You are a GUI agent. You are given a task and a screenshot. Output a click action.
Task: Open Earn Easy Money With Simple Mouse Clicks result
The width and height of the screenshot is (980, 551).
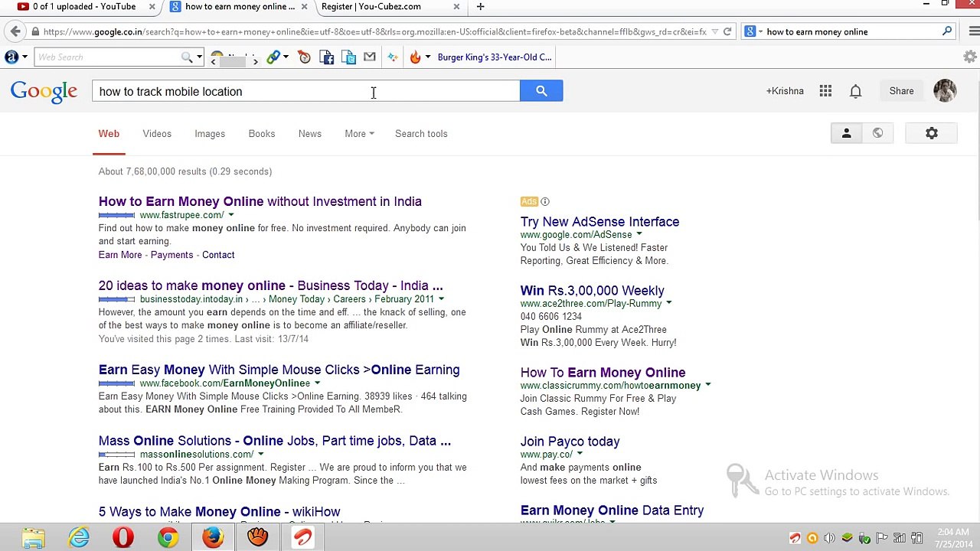pyautogui.click(x=279, y=370)
